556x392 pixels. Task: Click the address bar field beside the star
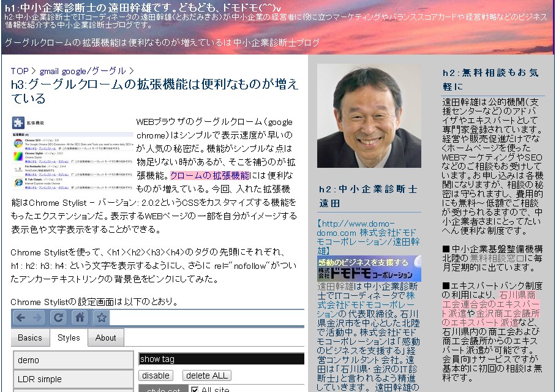click(207, 317)
